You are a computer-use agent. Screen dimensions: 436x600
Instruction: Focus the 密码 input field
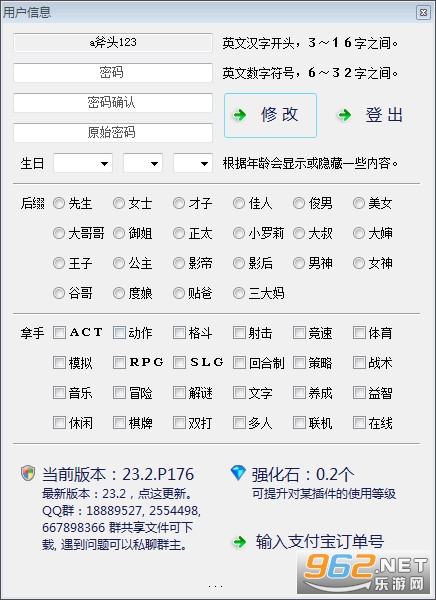[x=113, y=72]
